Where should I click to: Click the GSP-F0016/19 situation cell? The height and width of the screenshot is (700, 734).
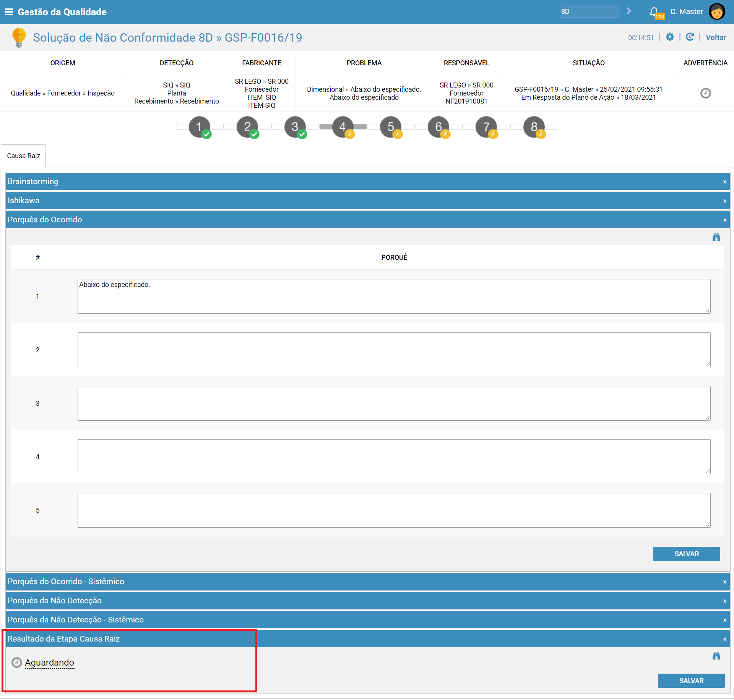coord(588,93)
